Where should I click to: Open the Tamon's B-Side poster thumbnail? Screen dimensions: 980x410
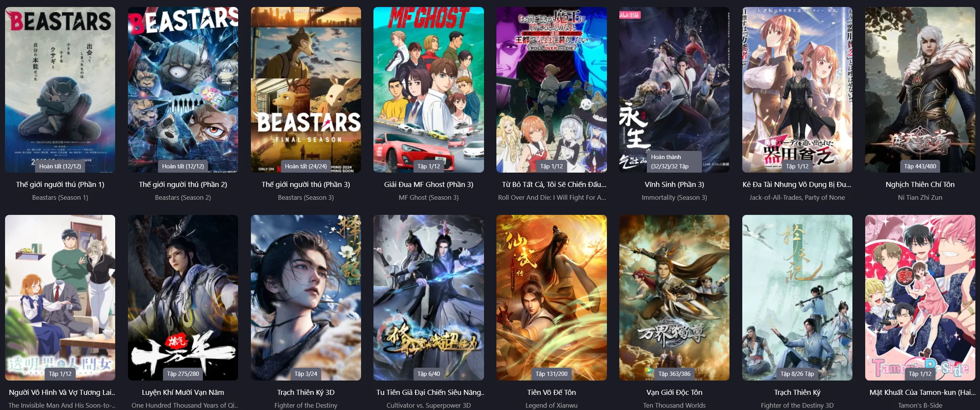[920, 298]
